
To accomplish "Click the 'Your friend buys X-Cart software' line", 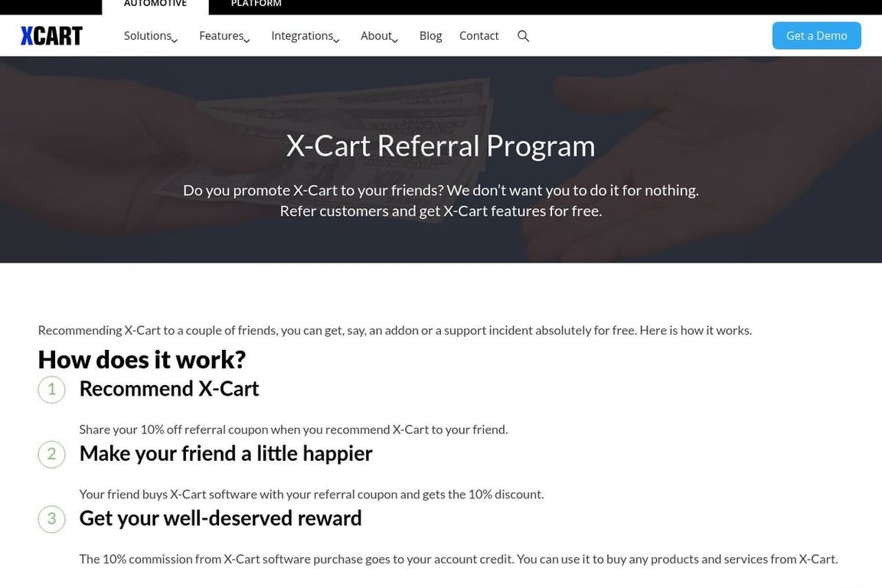I will point(311,495).
